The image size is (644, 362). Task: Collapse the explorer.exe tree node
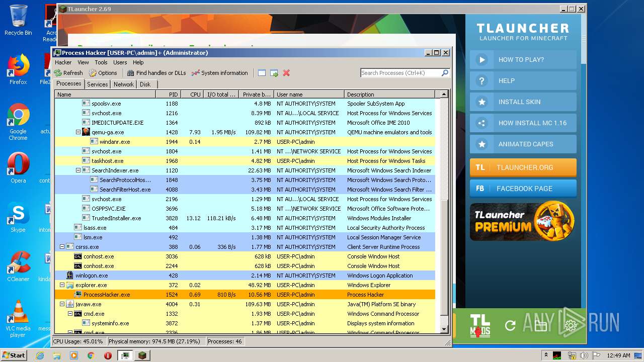pos(62,285)
